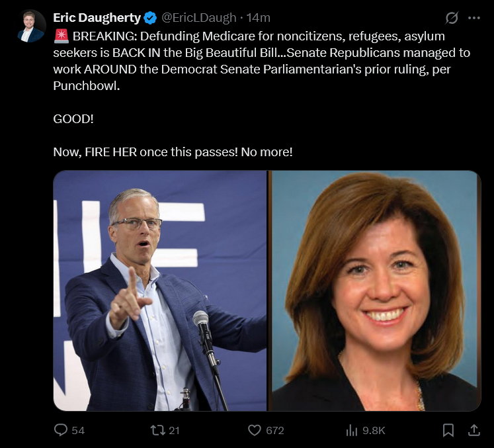Expand the three-dot more options menu
This screenshot has width=494, height=448.
tap(474, 18)
